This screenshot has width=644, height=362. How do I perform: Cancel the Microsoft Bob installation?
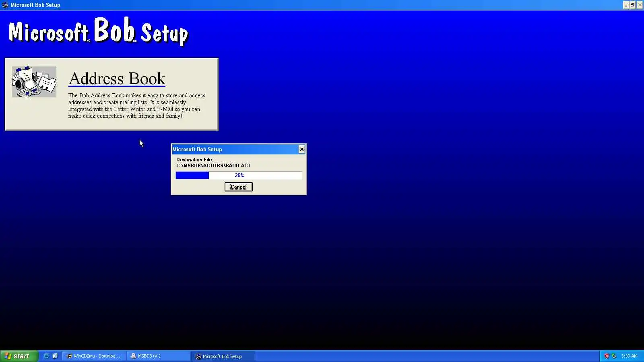238,187
